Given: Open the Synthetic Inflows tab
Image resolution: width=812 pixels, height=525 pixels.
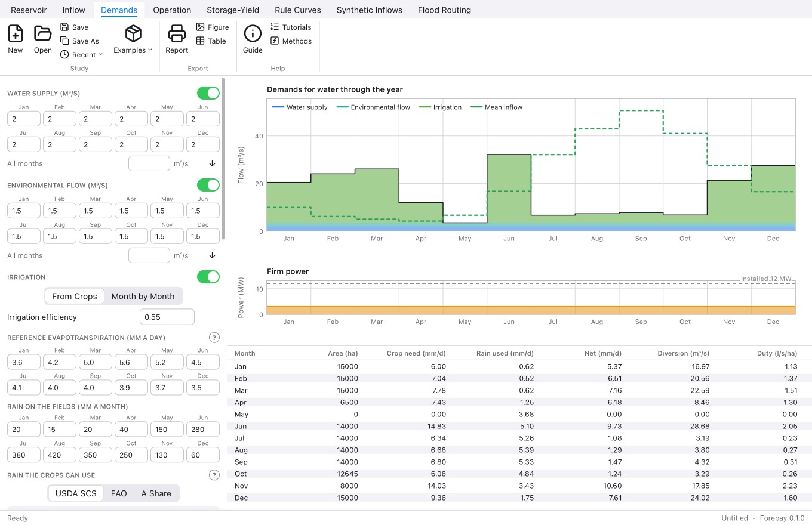Looking at the screenshot, I should pos(370,10).
